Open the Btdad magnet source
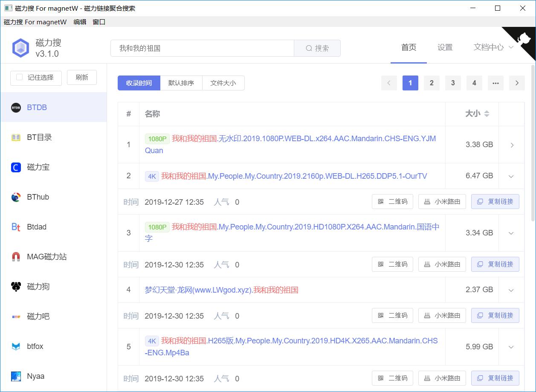The height and width of the screenshot is (392, 536). [x=36, y=226]
